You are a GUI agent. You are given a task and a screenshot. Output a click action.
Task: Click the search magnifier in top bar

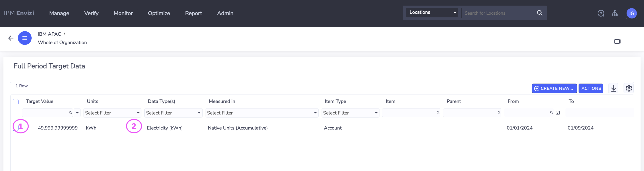[x=539, y=13]
